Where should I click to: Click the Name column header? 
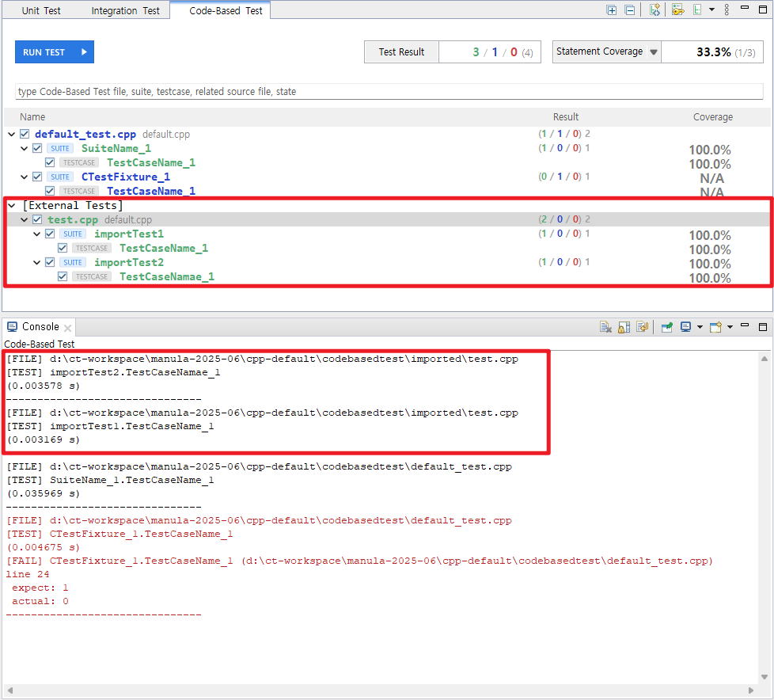[32, 117]
